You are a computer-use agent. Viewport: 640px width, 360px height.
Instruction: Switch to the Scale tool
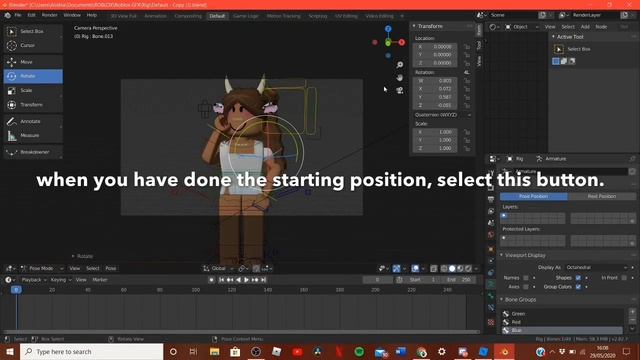(33, 90)
